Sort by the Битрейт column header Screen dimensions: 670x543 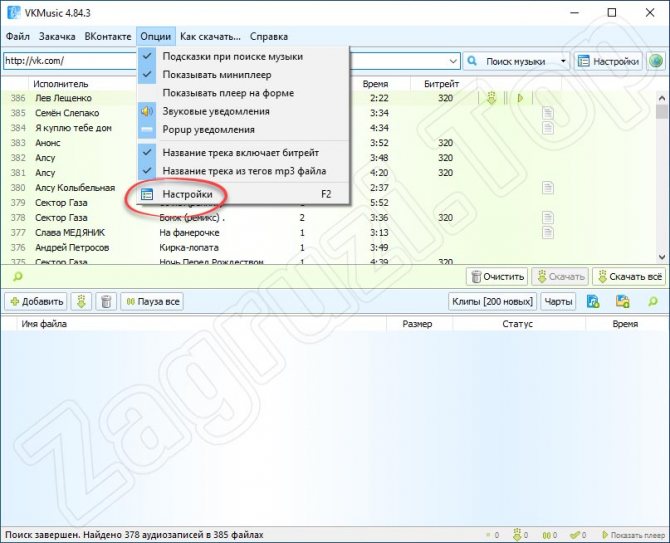(441, 84)
